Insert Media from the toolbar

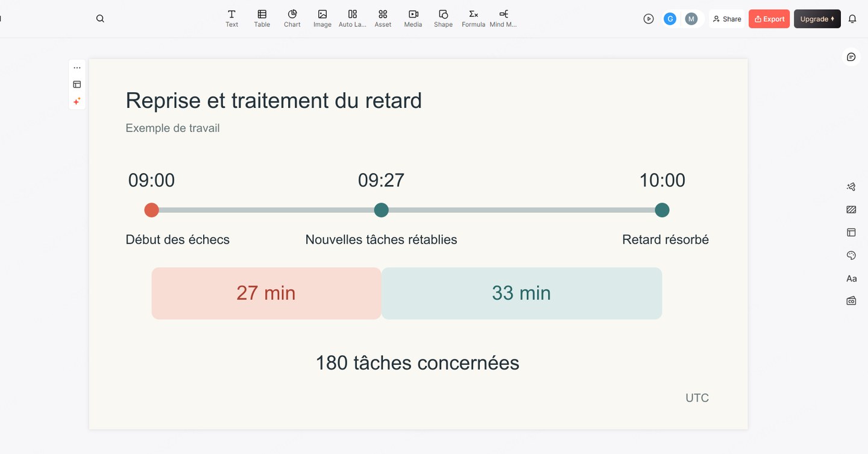(413, 19)
